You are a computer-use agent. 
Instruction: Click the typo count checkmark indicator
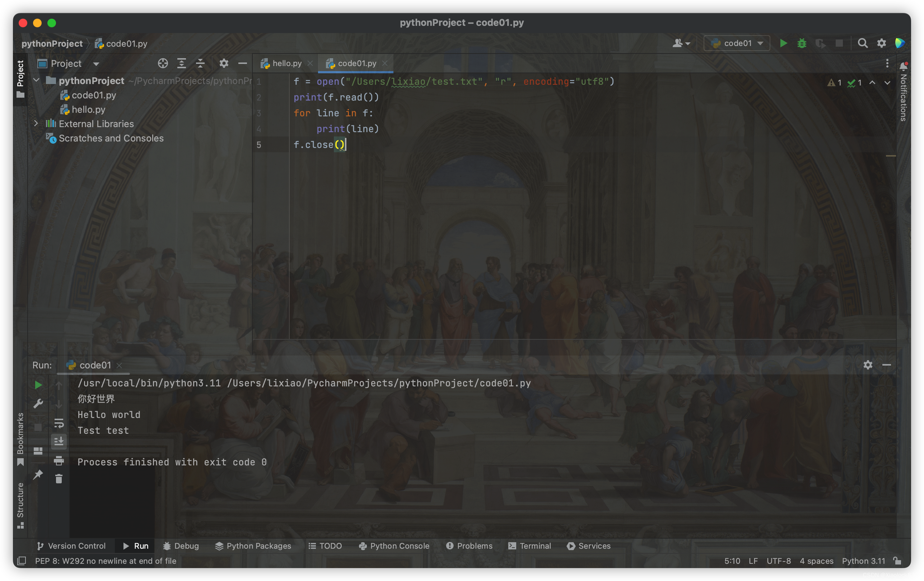click(855, 83)
